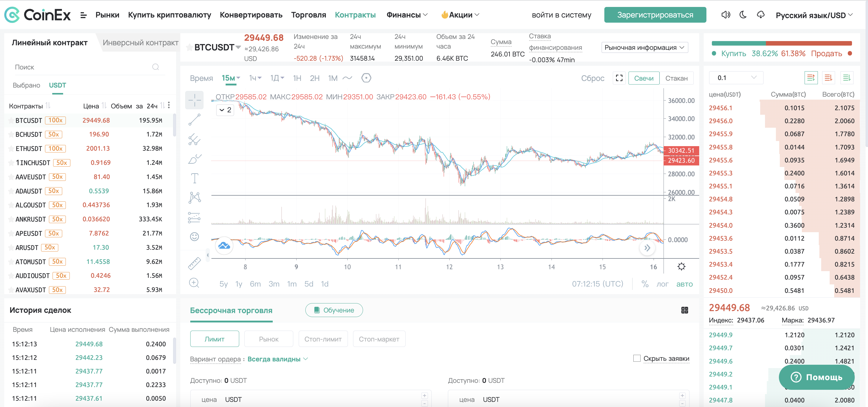Image resolution: width=868 pixels, height=407 pixels.
Task: Open the Обучение tutorial button
Action: click(x=334, y=310)
